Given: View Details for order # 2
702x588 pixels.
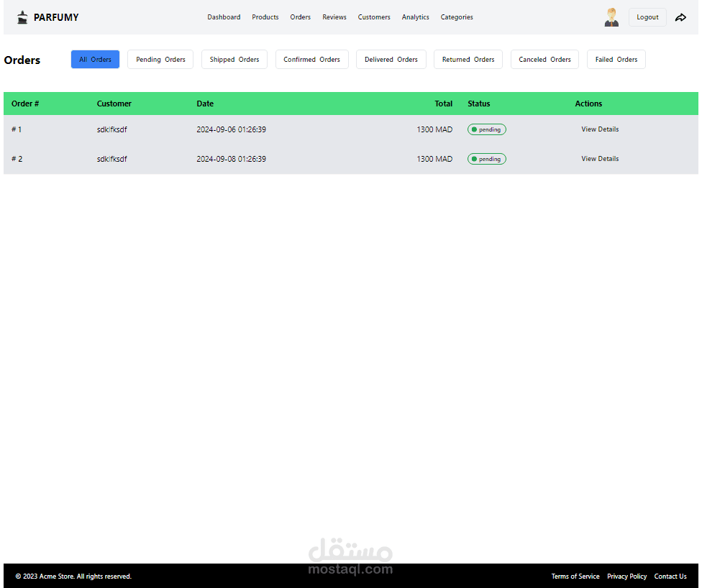Looking at the screenshot, I should [x=600, y=159].
